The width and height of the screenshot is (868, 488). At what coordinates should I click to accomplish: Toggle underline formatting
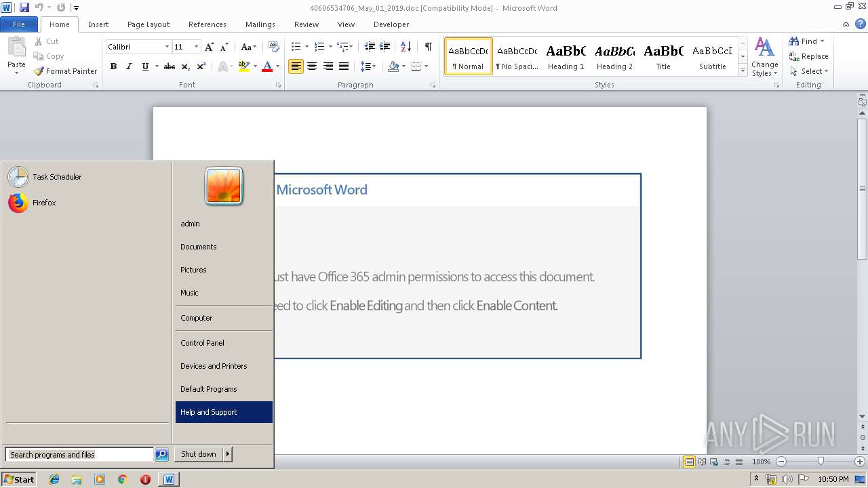145,66
